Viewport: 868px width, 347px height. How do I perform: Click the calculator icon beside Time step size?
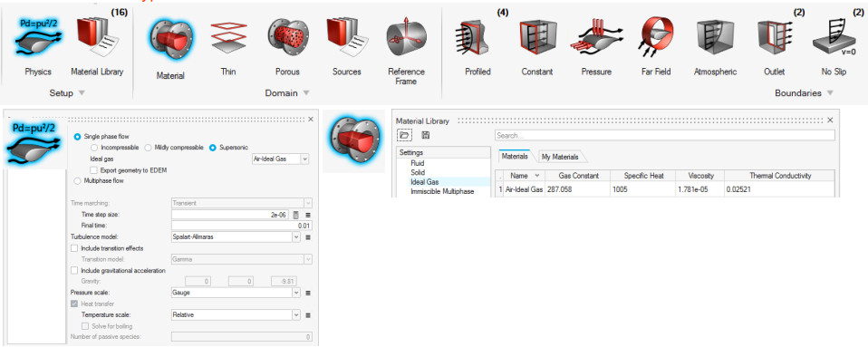(296, 215)
